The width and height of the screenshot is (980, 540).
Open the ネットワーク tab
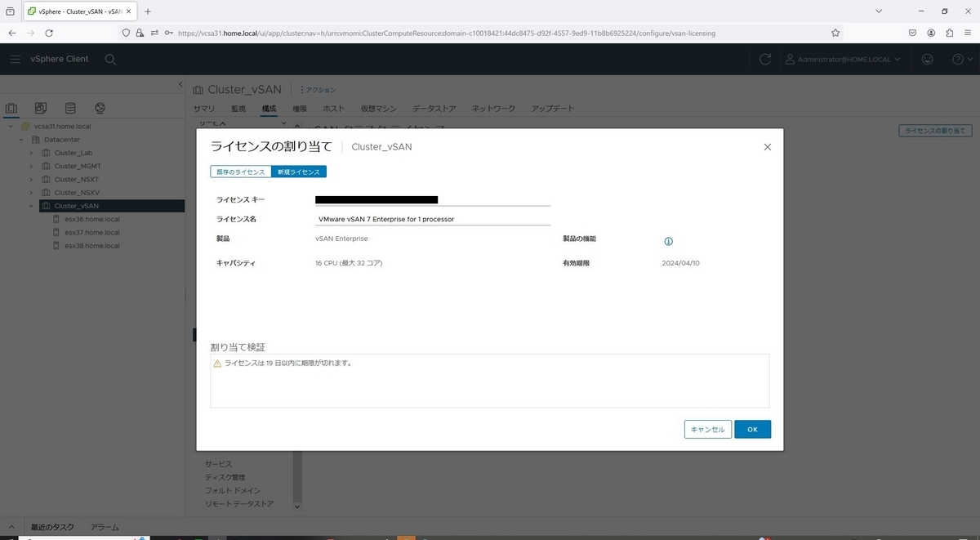pos(493,109)
